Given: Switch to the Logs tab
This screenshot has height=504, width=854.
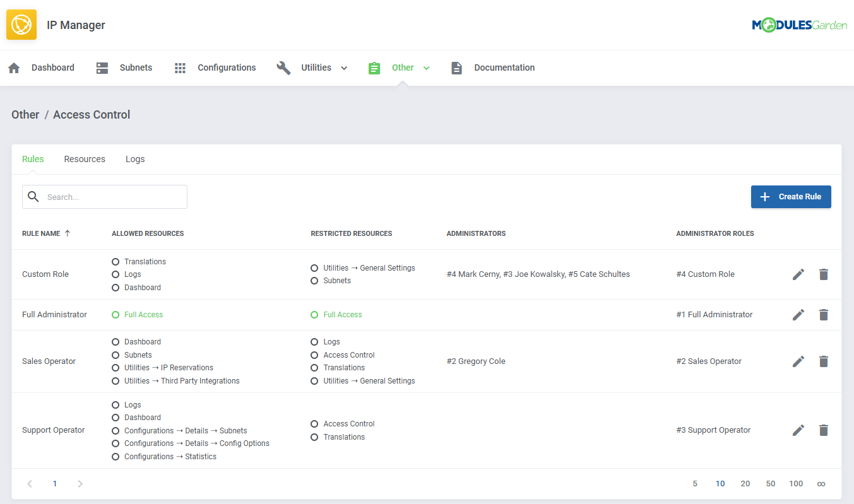Looking at the screenshot, I should tap(135, 159).
